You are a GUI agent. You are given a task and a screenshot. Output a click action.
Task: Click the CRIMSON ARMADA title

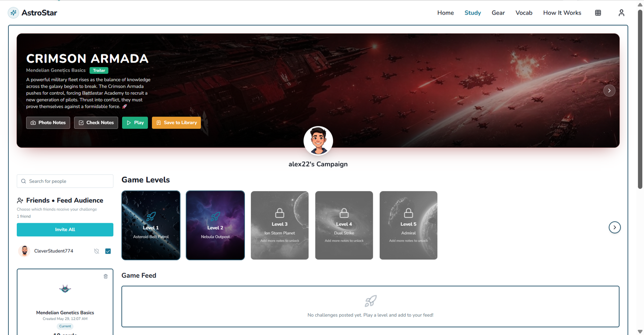[x=87, y=59]
